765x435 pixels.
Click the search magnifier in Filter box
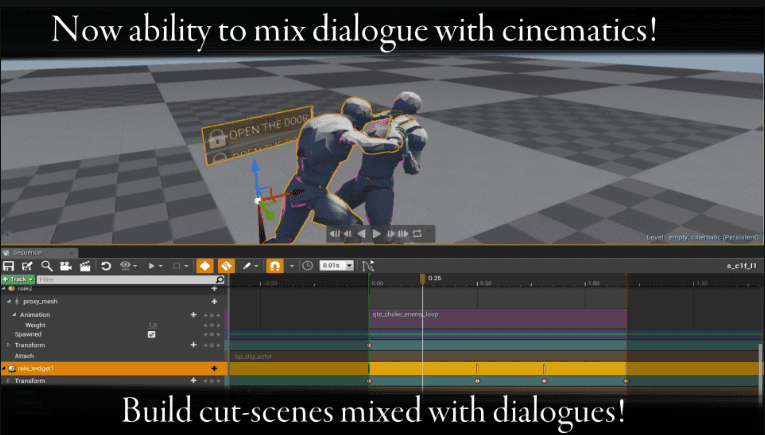[x=220, y=279]
